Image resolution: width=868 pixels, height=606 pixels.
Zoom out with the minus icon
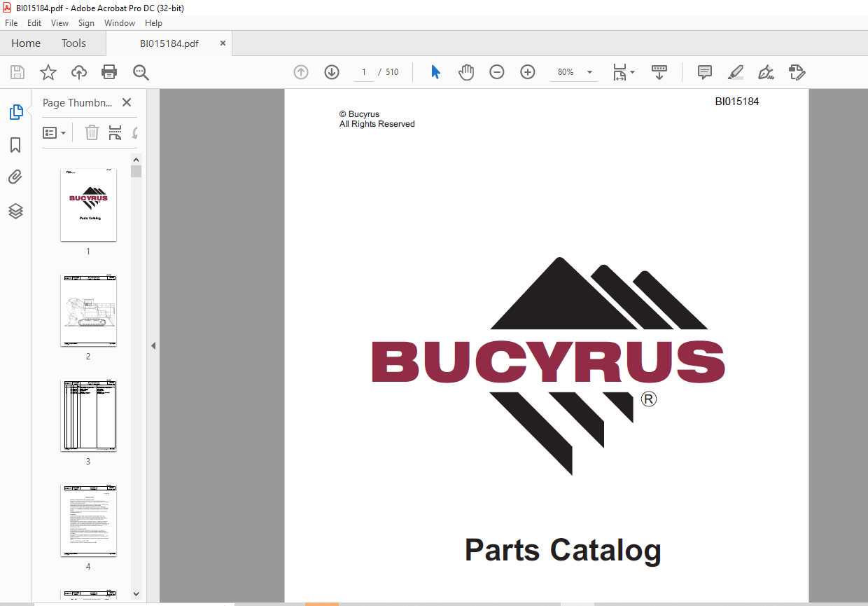tap(497, 72)
